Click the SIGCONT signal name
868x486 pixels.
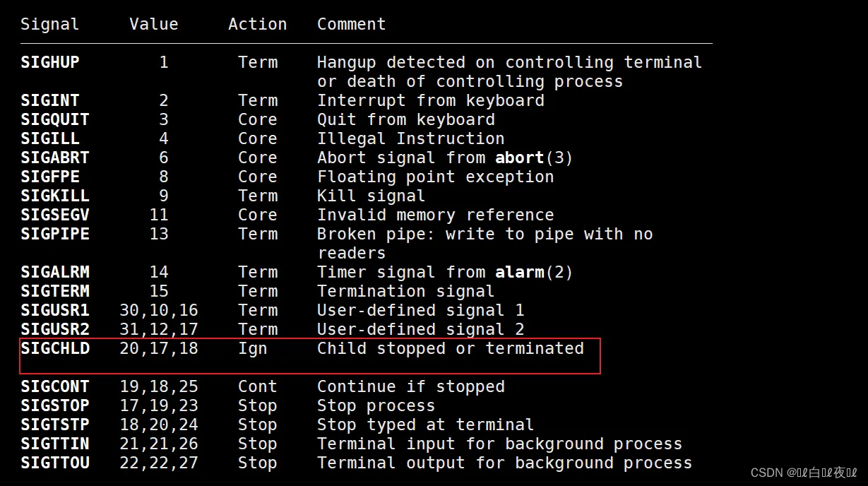coord(55,386)
